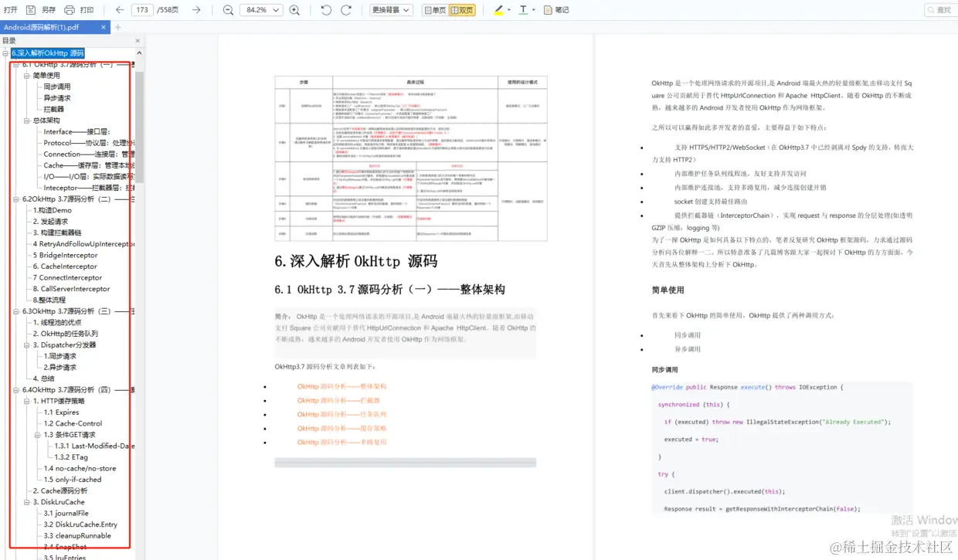Collapse the 1. HTTP缓存策略 node

(x=27, y=401)
